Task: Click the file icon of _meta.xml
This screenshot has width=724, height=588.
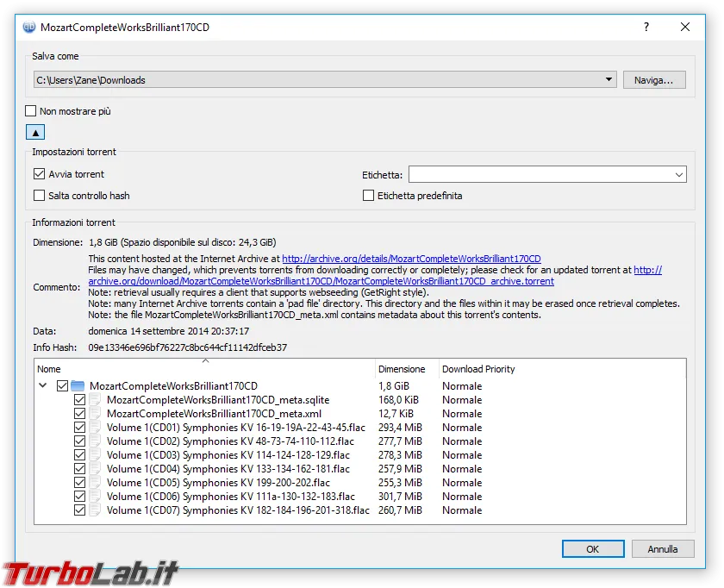Action: [x=95, y=413]
